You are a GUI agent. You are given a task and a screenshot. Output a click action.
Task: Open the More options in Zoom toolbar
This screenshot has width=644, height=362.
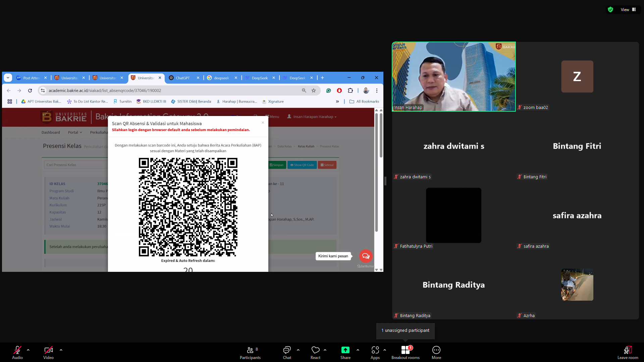436,352
